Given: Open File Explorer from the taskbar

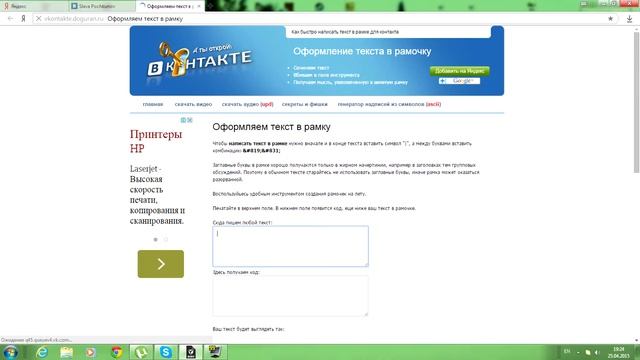Looking at the screenshot, I should [66, 352].
